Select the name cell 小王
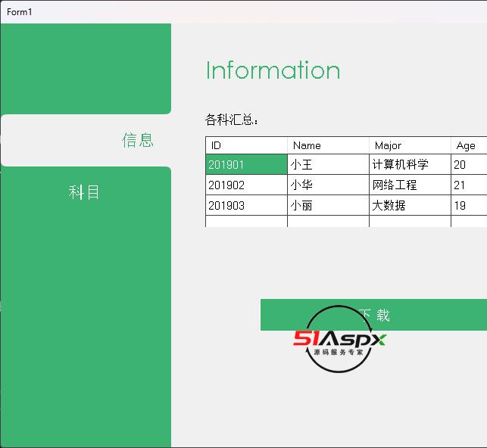This screenshot has width=487, height=448. 328,164
